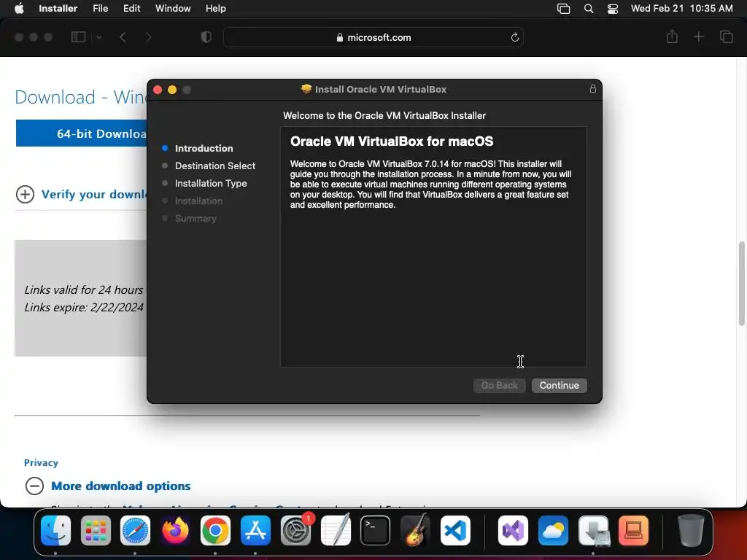This screenshot has height=560, width=747.
Task: Open the cloud weather app in Dock
Action: point(553,530)
